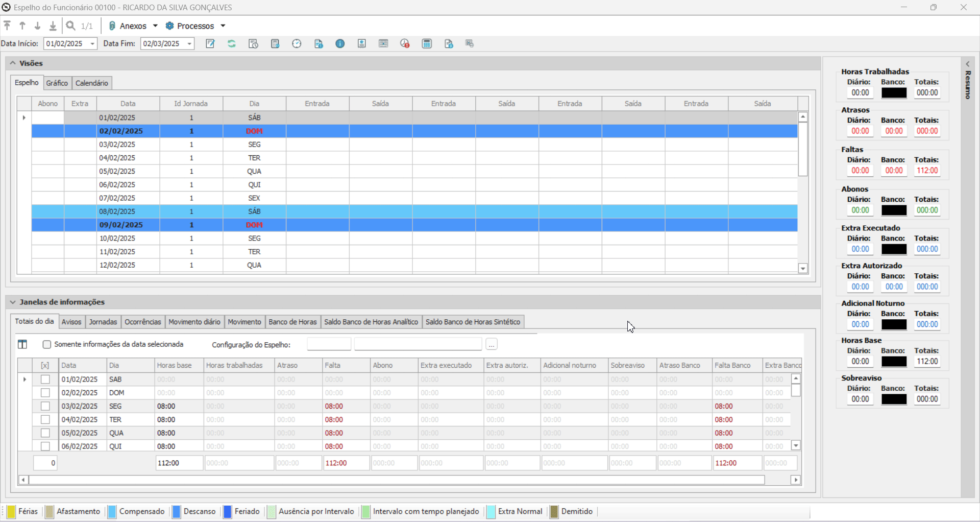Click the cyan Extra Normal legend swatch
This screenshot has width=980, height=522.
pos(491,512)
